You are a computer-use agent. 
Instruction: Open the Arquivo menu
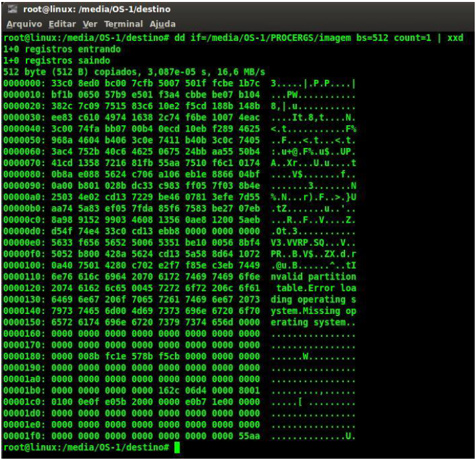(24, 24)
